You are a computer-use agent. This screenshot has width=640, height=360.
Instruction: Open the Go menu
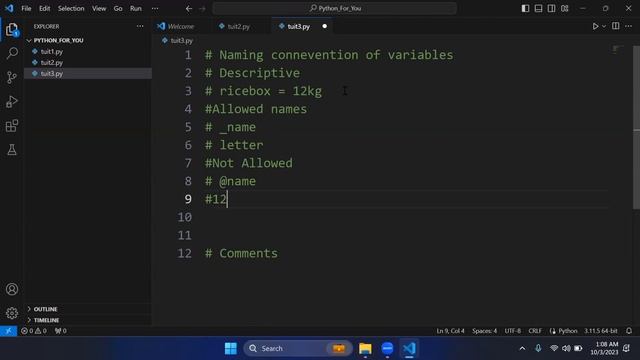tap(118, 8)
